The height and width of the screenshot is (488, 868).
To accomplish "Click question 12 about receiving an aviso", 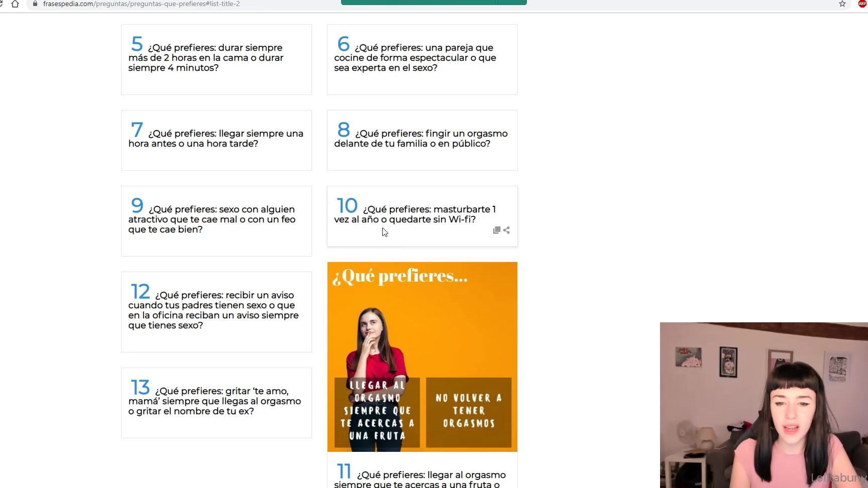I will click(x=216, y=311).
